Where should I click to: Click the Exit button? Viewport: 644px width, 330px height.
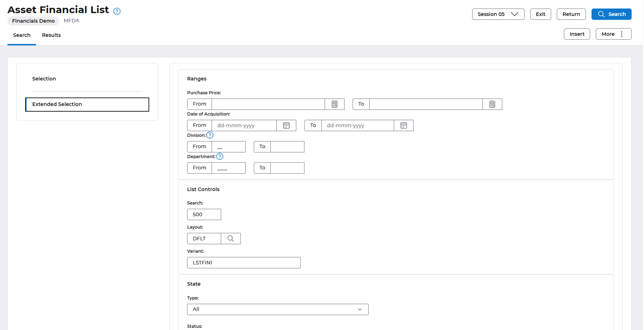540,14
